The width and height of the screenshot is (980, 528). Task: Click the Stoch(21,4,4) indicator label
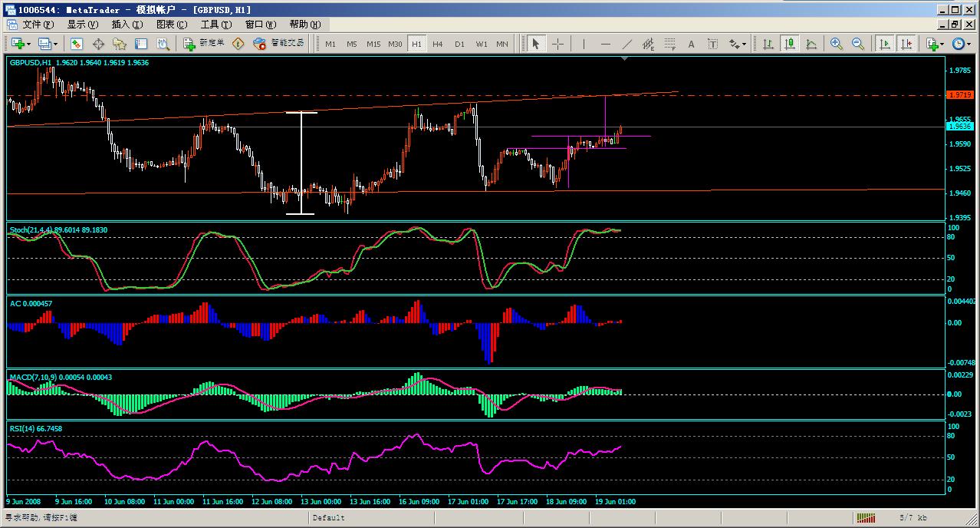(58, 229)
